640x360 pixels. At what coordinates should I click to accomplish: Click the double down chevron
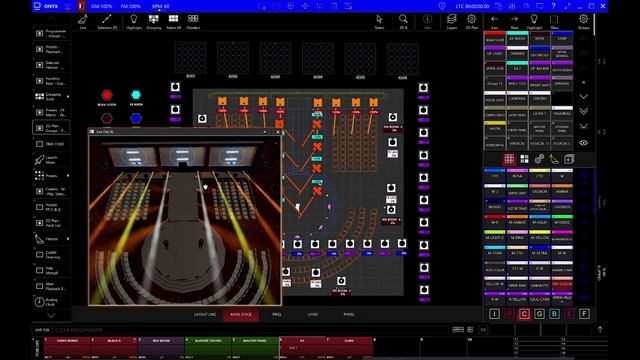coord(584,111)
